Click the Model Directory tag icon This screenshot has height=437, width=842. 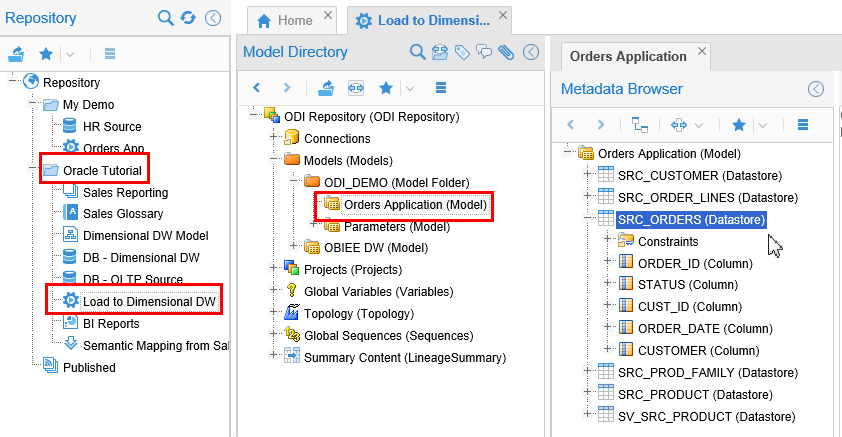[462, 52]
